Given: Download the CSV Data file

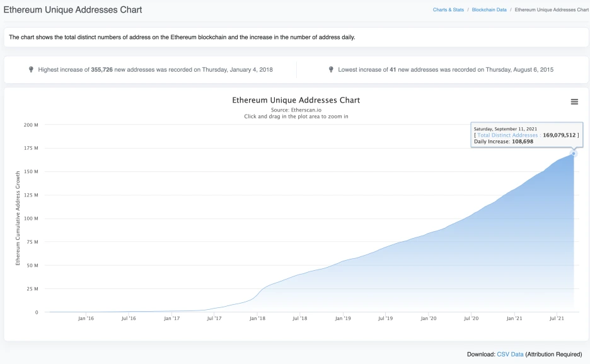Looking at the screenshot, I should tap(510, 354).
